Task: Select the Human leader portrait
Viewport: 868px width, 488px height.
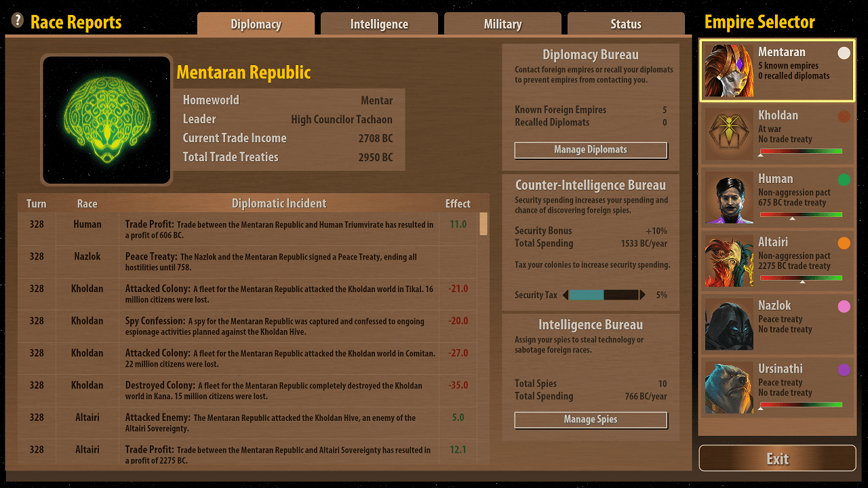Action: pos(729,197)
